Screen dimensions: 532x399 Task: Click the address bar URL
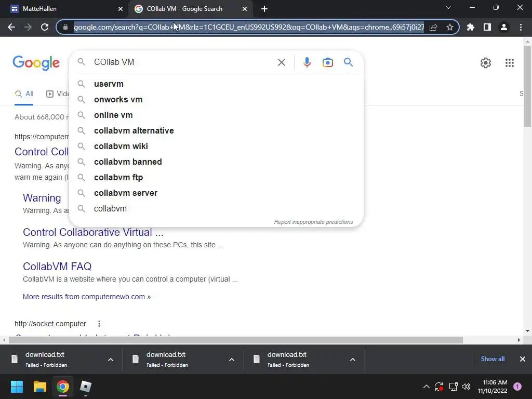[249, 27]
